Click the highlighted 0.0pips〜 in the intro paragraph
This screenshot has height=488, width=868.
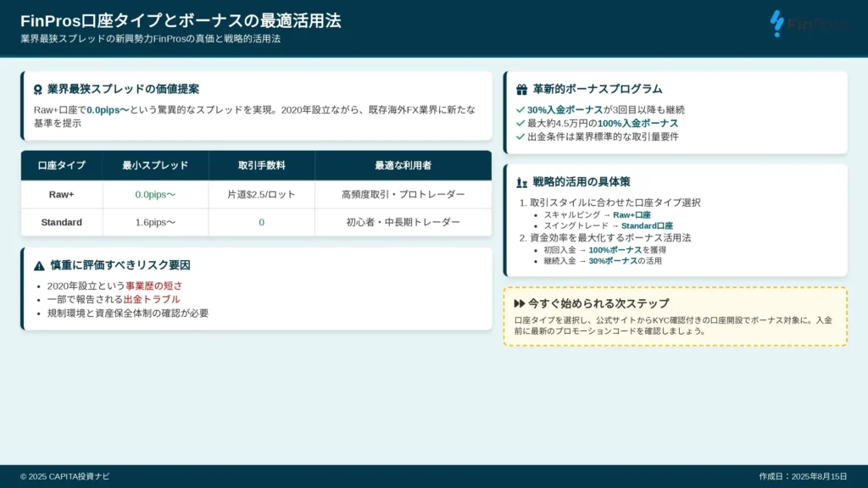[108, 109]
